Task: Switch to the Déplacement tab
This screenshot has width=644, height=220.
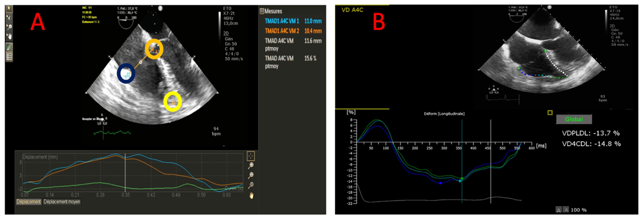Action: click(x=29, y=202)
